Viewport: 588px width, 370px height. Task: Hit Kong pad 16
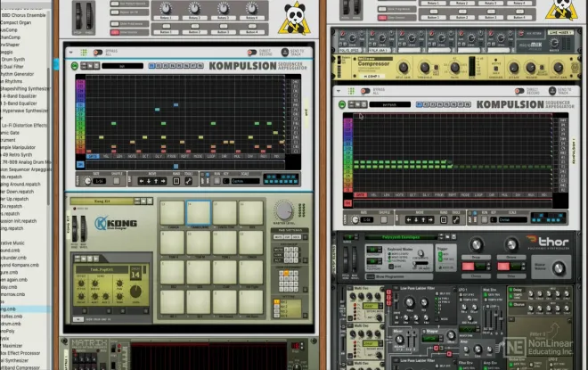(x=251, y=213)
